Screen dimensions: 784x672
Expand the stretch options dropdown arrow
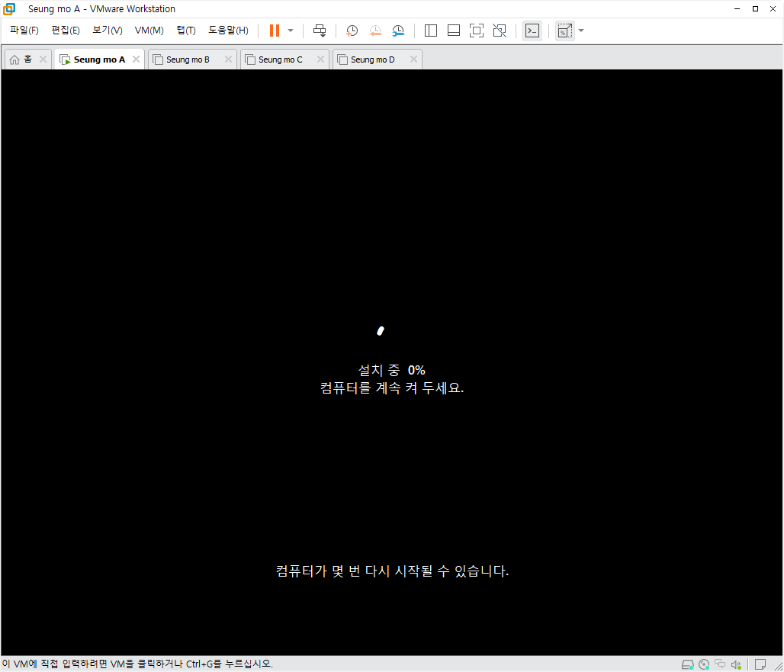[581, 31]
